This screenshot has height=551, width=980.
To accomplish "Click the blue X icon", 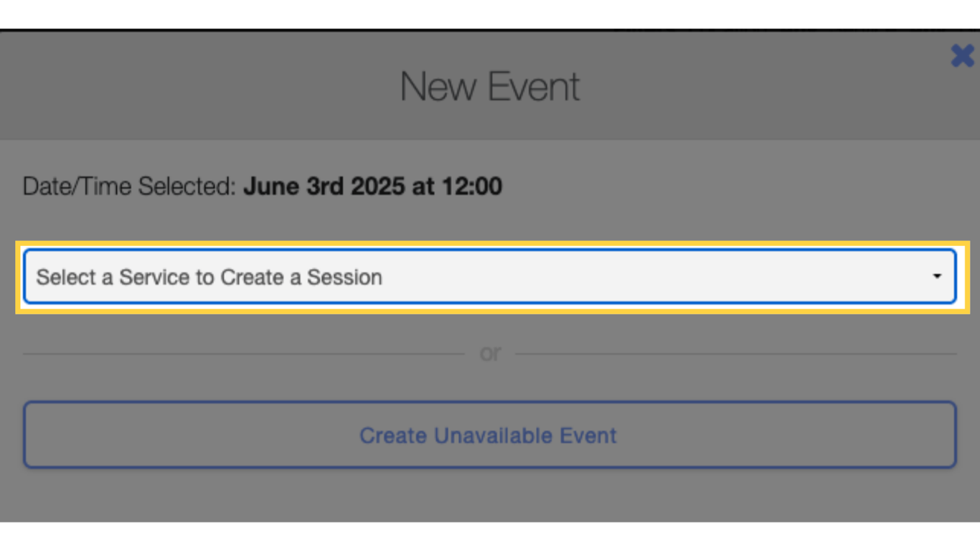I will coord(962,55).
